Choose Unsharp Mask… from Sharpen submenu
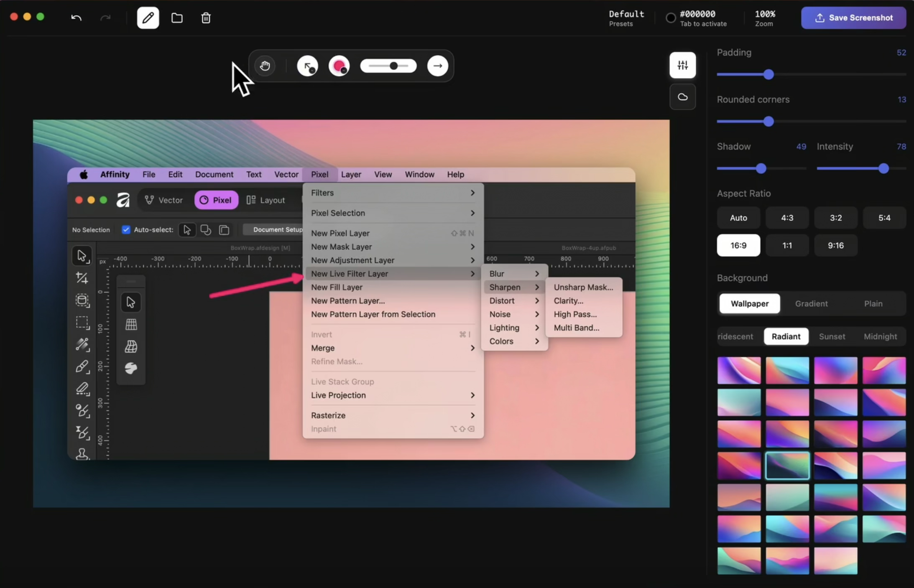Viewport: 914px width, 588px height. click(584, 288)
